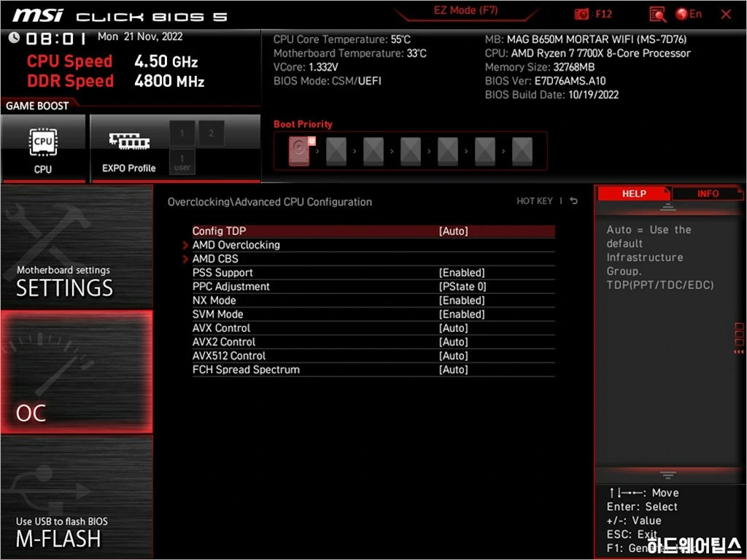Open the BIOS search icon
Image resolution: width=747 pixels, height=560 pixels.
point(657,15)
